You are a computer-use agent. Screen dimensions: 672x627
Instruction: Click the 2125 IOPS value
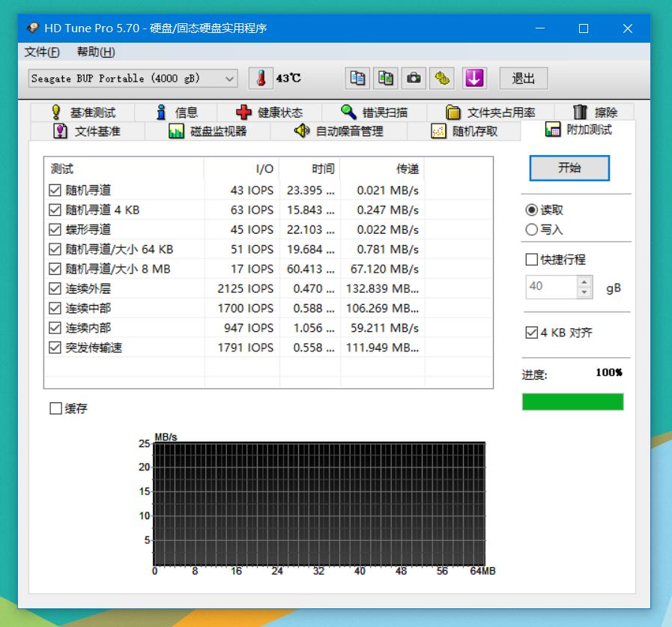(246, 288)
